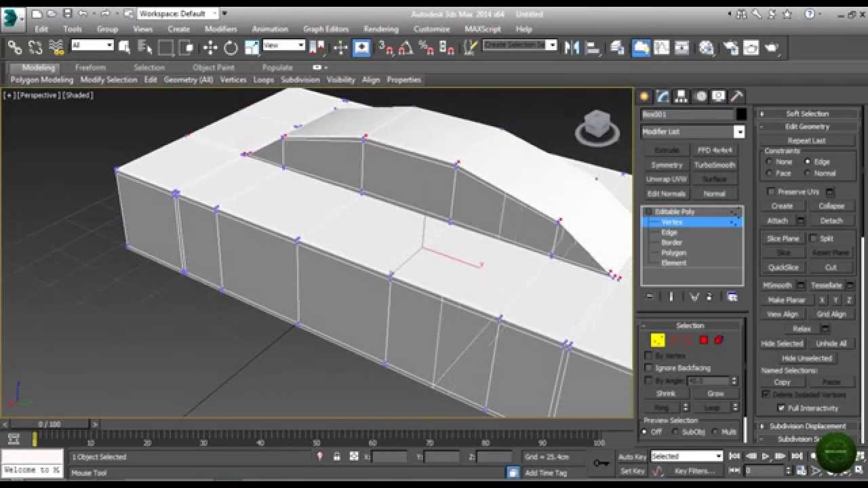Open the key mode Selected dropdown
Viewport: 868px width, 488px height.
[x=686, y=457]
